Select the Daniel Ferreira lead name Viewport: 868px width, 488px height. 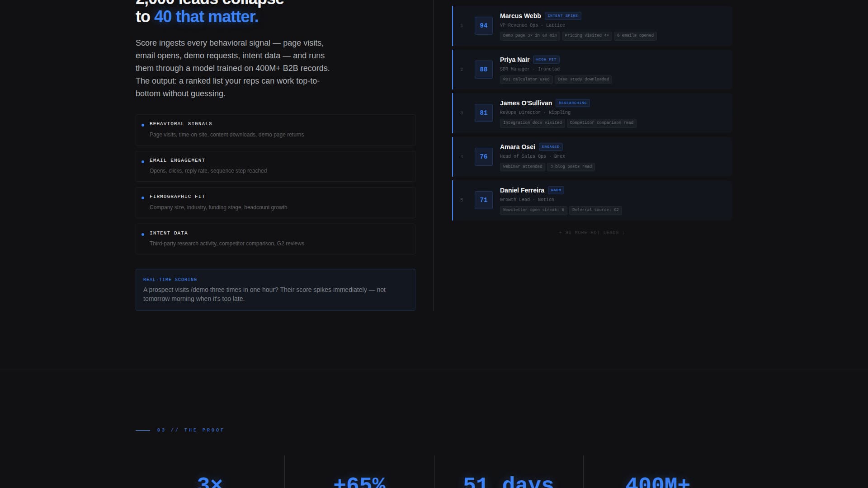coord(522,190)
